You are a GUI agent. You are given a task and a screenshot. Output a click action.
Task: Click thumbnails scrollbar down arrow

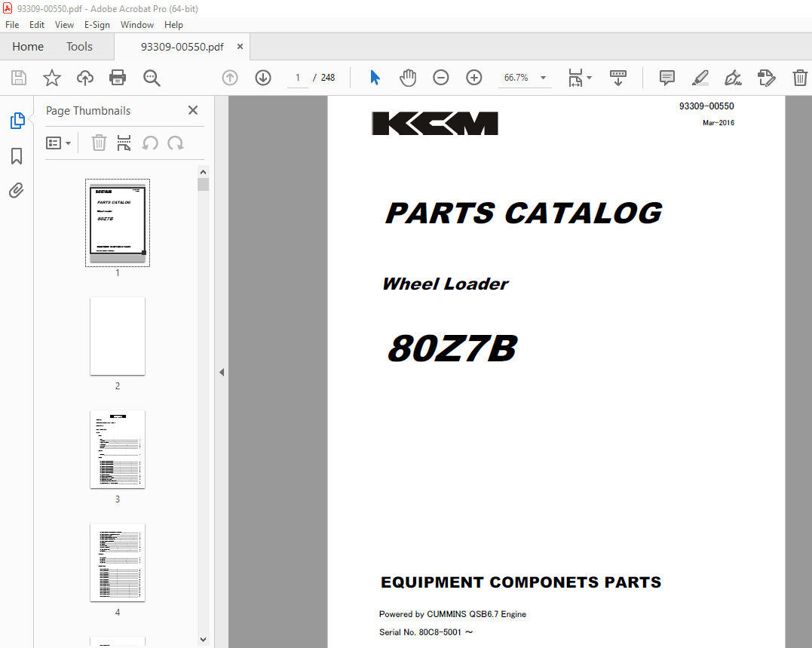[x=203, y=640]
